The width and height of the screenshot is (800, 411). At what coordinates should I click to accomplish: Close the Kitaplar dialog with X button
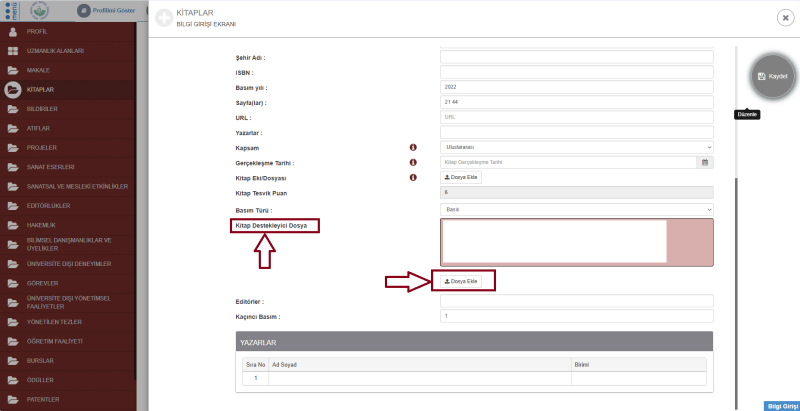coord(785,18)
